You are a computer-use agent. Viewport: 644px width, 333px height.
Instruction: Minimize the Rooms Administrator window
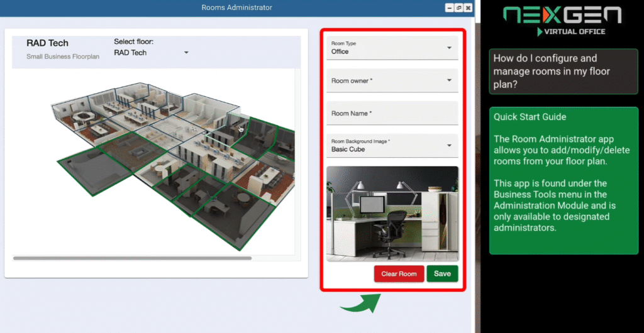tap(450, 8)
